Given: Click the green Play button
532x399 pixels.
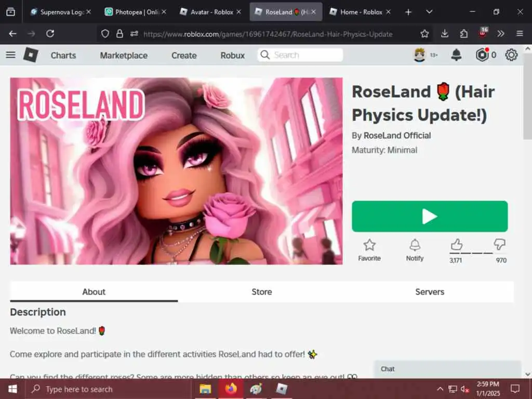Looking at the screenshot, I should click(x=430, y=217).
